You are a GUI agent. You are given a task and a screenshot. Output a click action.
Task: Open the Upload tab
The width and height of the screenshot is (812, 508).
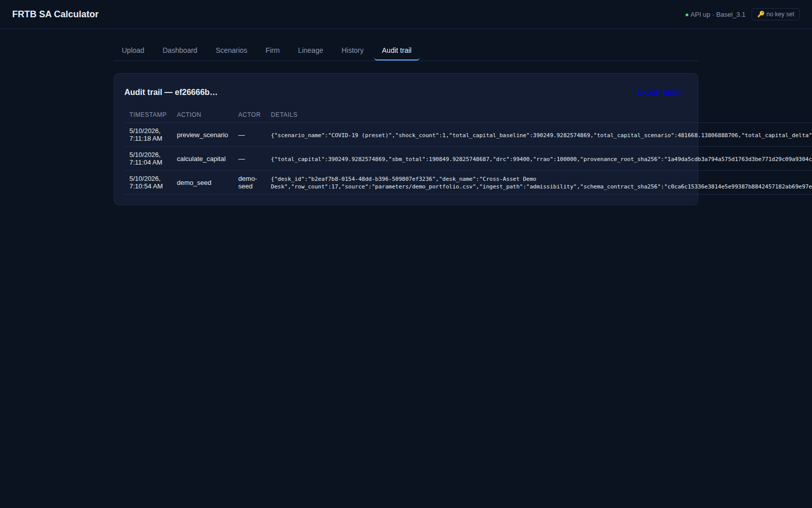(133, 50)
